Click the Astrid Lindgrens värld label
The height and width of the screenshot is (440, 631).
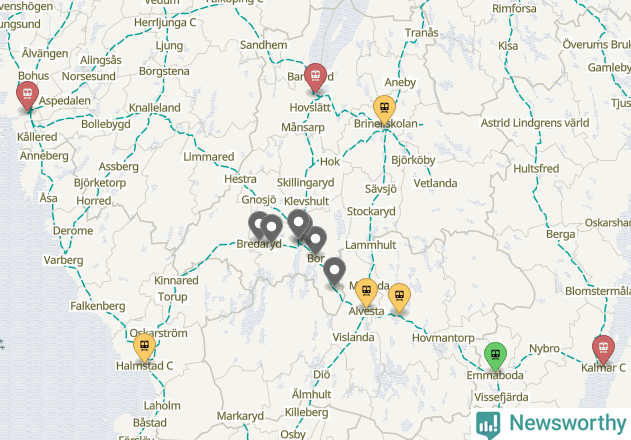pos(535,123)
